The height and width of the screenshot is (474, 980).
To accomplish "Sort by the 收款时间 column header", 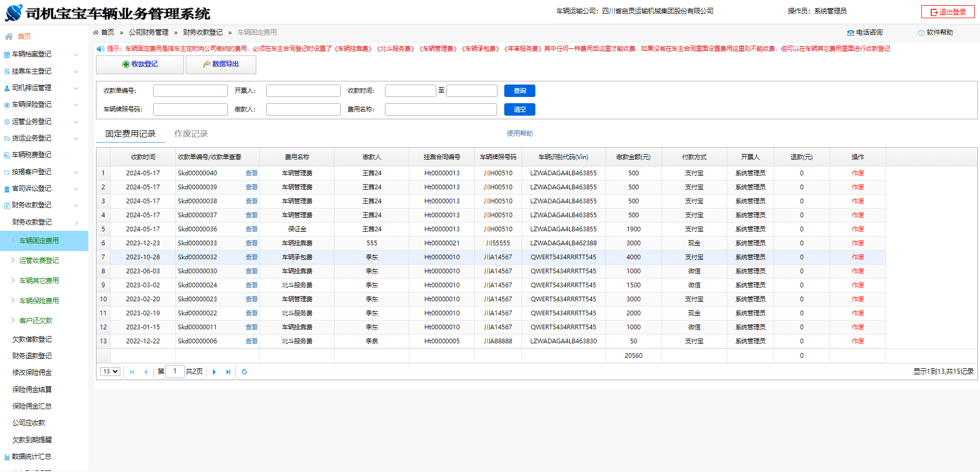I will click(143, 157).
